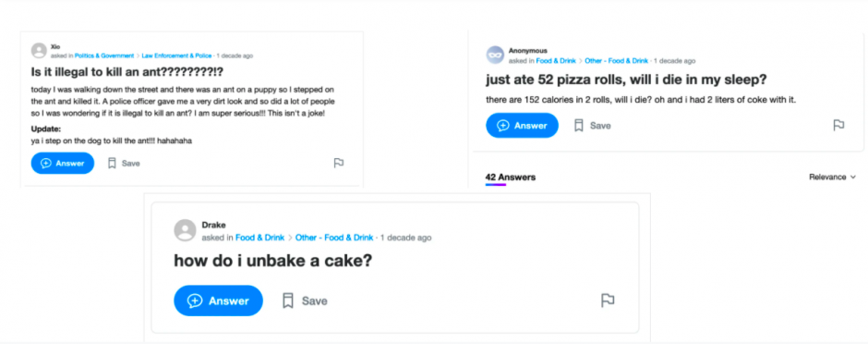The height and width of the screenshot is (344, 868).
Task: Open Politics & Government category link
Action: tap(104, 56)
